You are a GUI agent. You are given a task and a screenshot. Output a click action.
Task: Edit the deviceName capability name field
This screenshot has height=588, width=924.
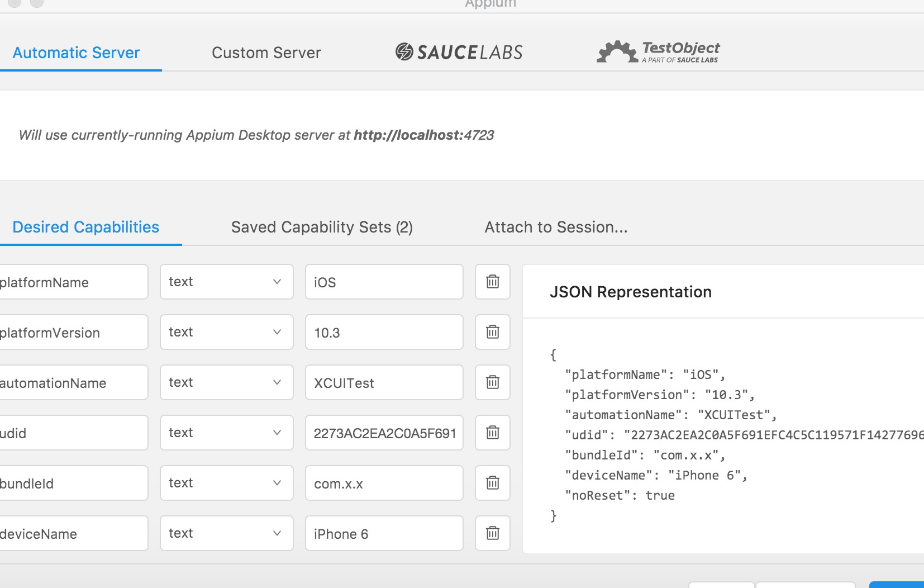(74, 533)
